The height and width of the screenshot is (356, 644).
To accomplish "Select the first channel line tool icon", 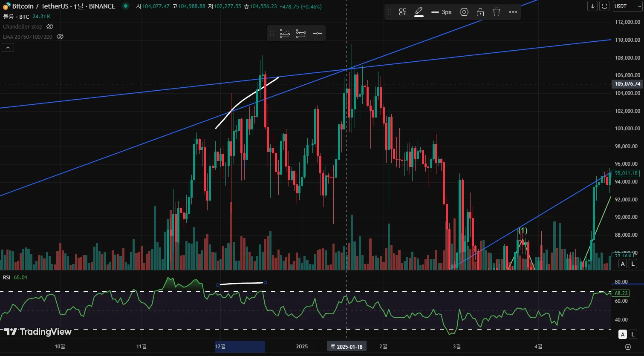I will click(285, 33).
